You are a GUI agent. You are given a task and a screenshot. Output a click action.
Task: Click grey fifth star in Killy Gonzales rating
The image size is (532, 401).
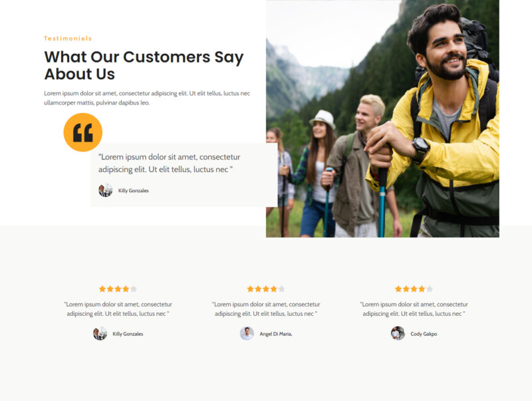134,289
